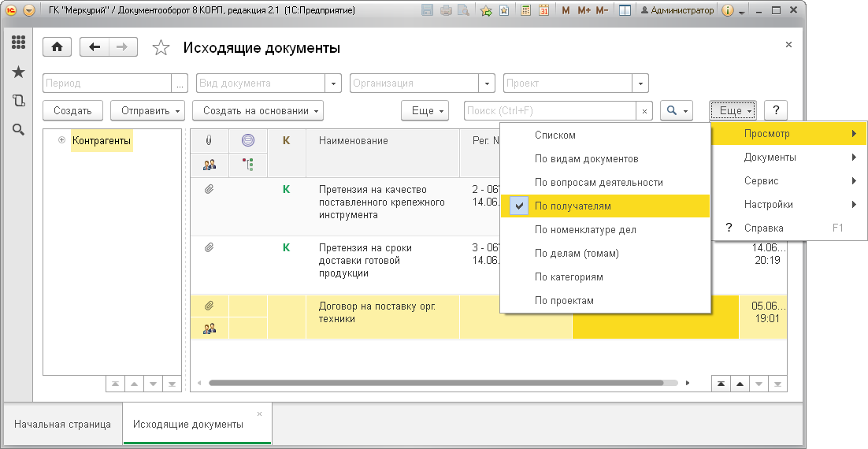Click the M+ memory add button
The image size is (868, 449).
584,10
